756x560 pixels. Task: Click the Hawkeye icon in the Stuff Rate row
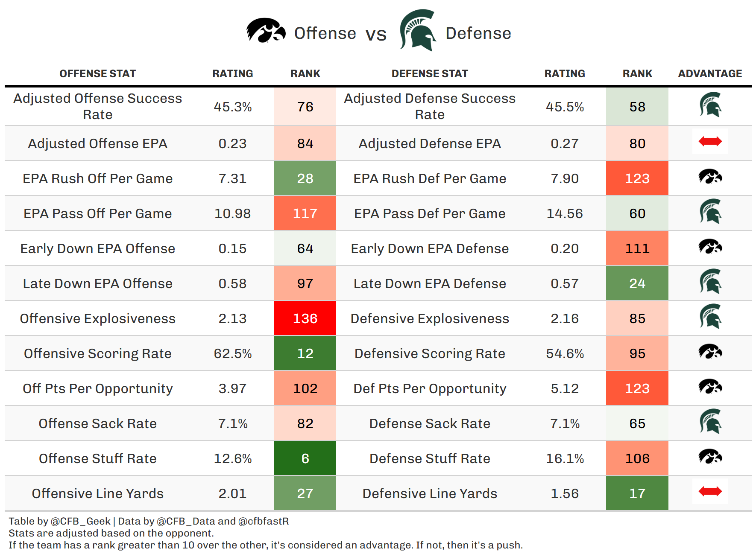click(710, 457)
